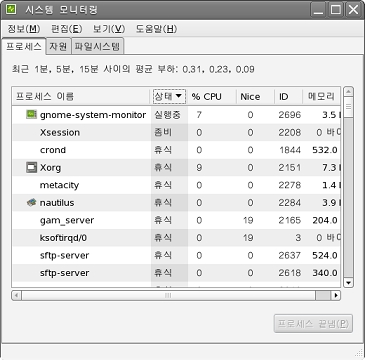Click process ID 2696
The width and height of the screenshot is (365, 360).
click(x=290, y=115)
